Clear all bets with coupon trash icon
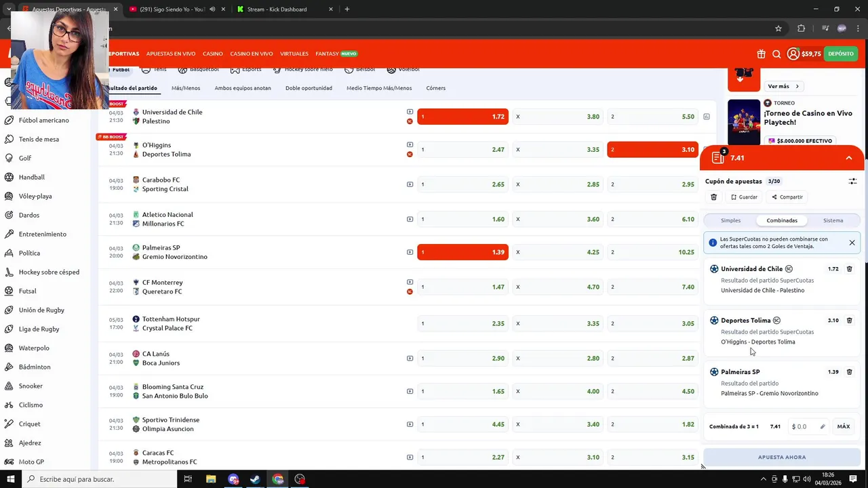 (x=713, y=197)
